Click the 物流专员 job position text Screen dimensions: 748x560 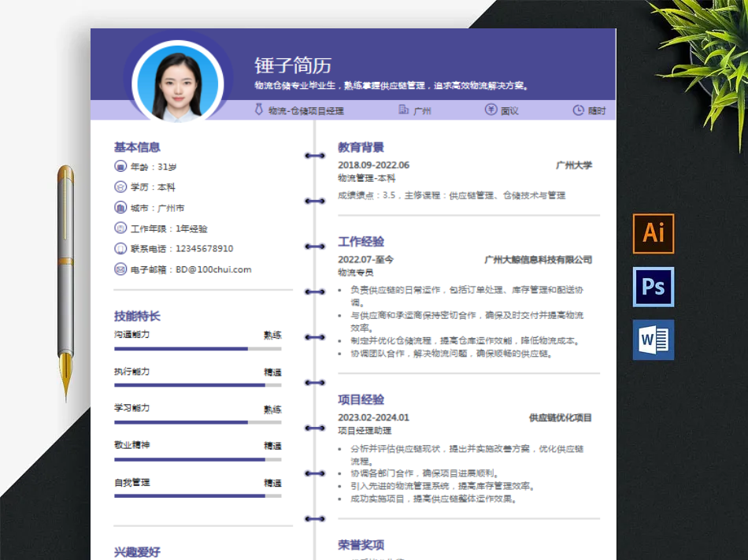click(356, 273)
